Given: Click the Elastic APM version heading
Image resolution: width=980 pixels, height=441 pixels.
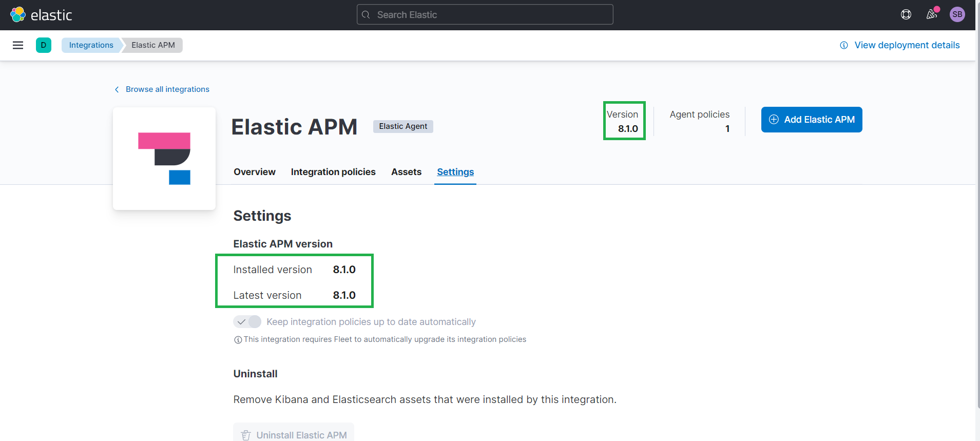Looking at the screenshot, I should tap(283, 244).
